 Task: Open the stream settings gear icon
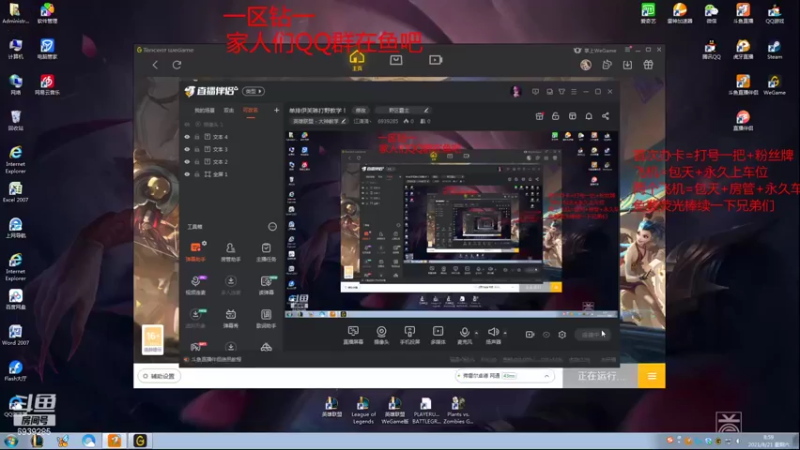pyautogui.click(x=562, y=335)
